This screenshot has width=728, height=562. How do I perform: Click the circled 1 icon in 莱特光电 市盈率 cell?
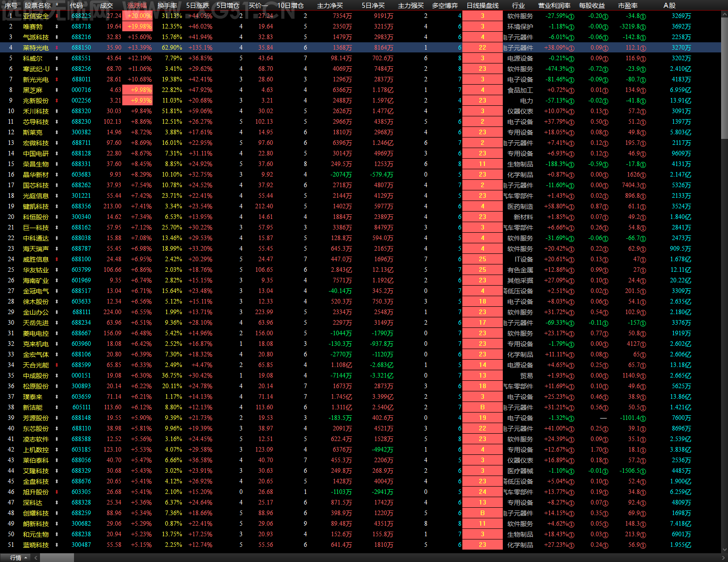(643, 48)
